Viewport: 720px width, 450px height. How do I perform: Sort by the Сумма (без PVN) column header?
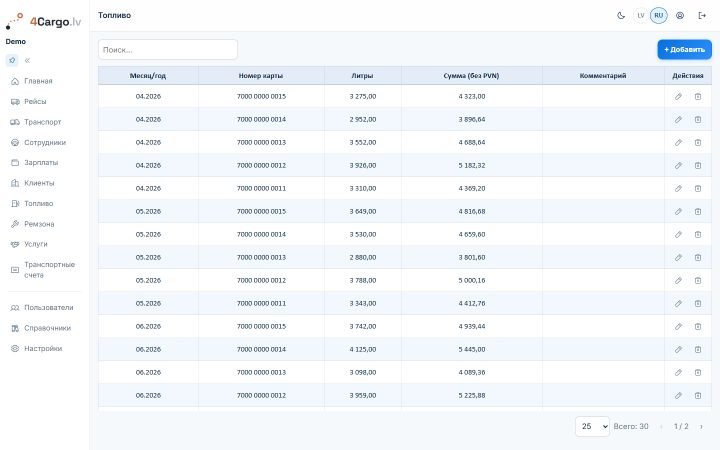coord(471,76)
